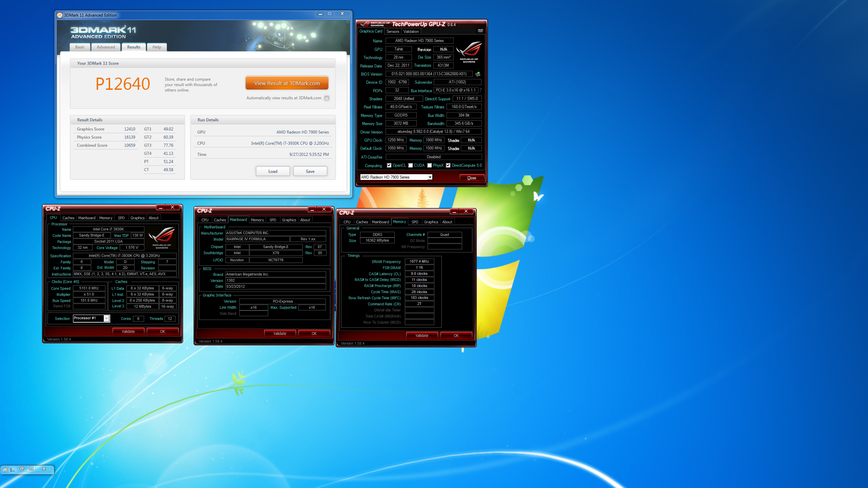This screenshot has height=488, width=868.
Task: Click the BIOS Date 03/23/2012 field
Action: 275,286
